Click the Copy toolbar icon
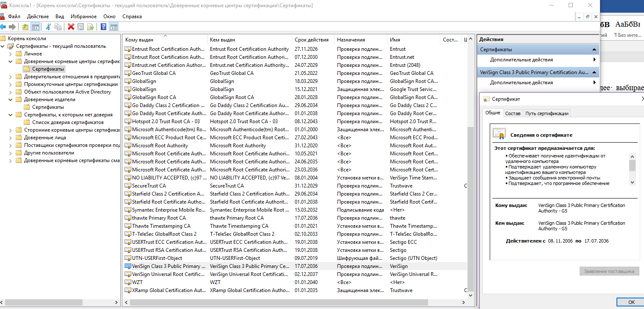Image resolution: width=644 pixels, height=309 pixels. pos(58,27)
